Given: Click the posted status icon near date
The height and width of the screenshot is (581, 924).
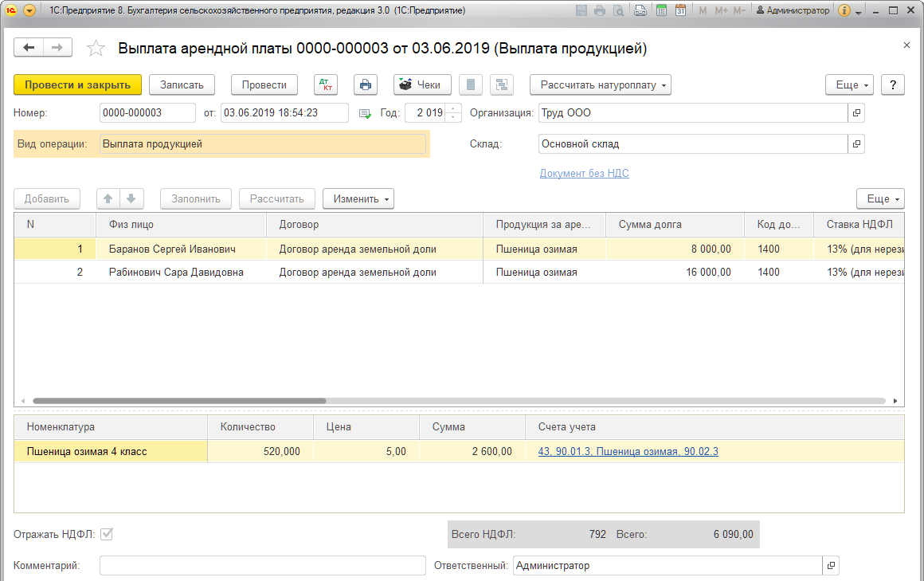Looking at the screenshot, I should click(365, 113).
